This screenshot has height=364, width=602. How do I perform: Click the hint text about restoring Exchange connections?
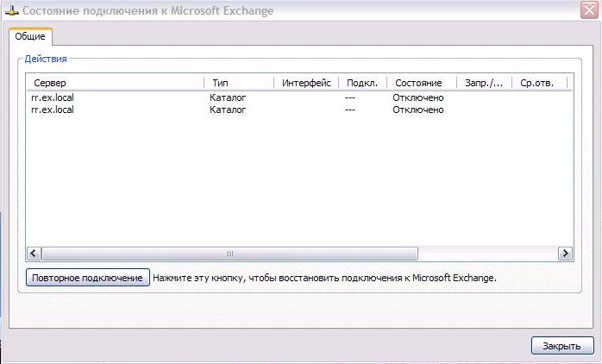point(324,278)
